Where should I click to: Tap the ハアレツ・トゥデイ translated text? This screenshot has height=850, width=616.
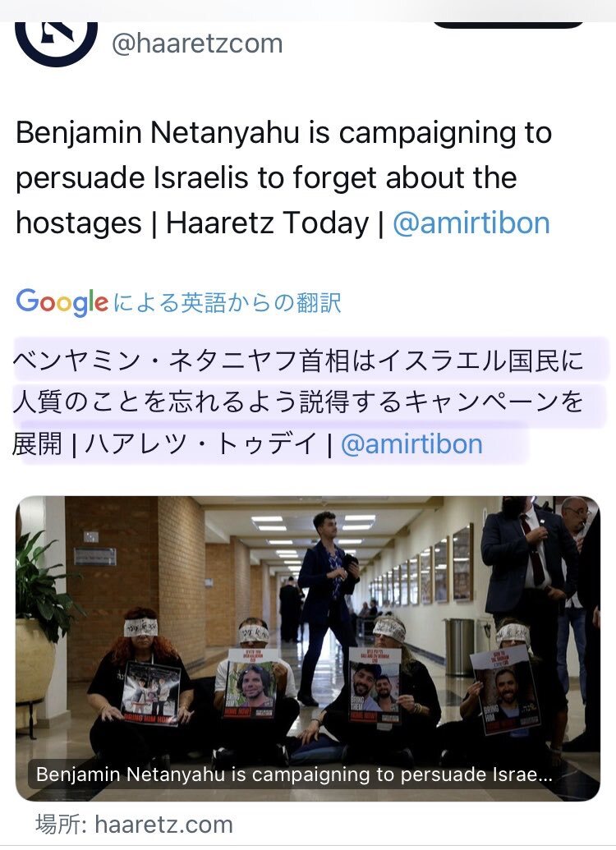pyautogui.click(x=200, y=444)
